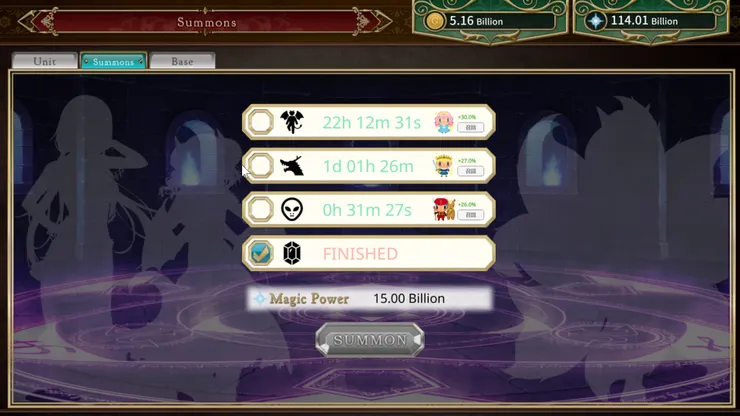The image size is (740, 416).
Task: Click the red-hat character with llama icon
Action: coord(444,210)
